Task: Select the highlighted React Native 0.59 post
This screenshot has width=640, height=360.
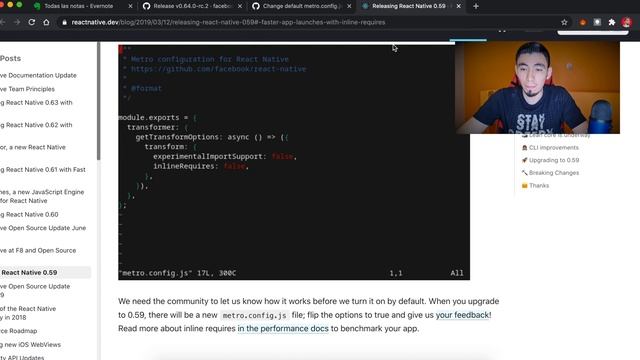Action: point(45,272)
